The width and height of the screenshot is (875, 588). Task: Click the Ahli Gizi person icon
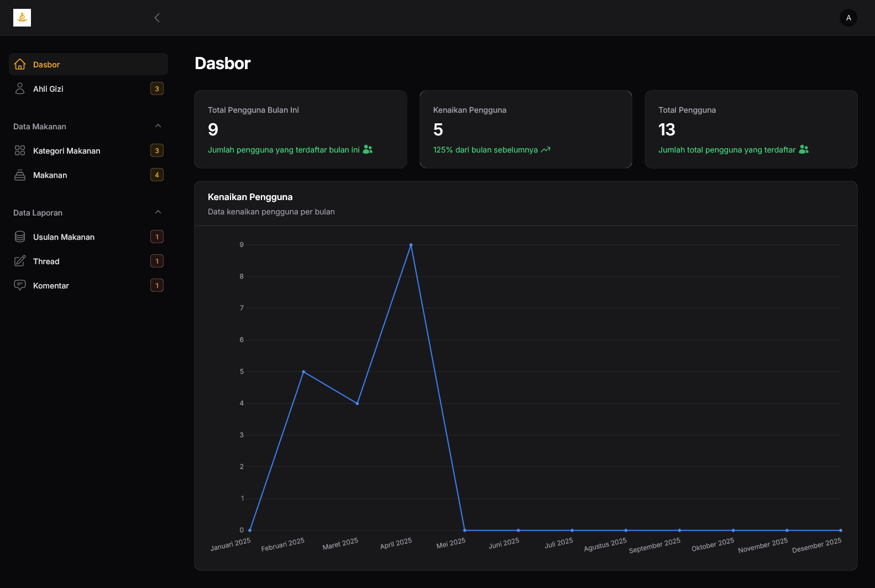click(20, 88)
